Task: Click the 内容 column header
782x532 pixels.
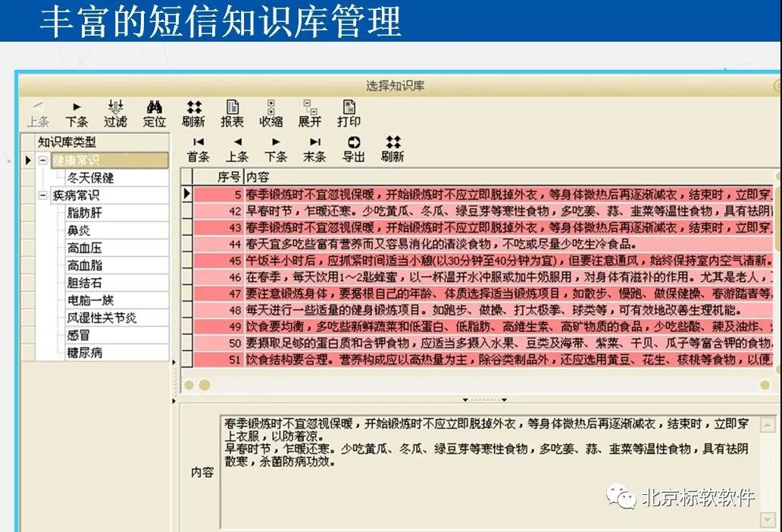Action: [508, 177]
